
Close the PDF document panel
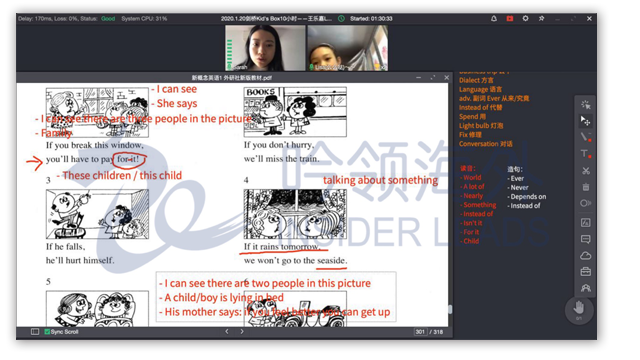coord(447,77)
